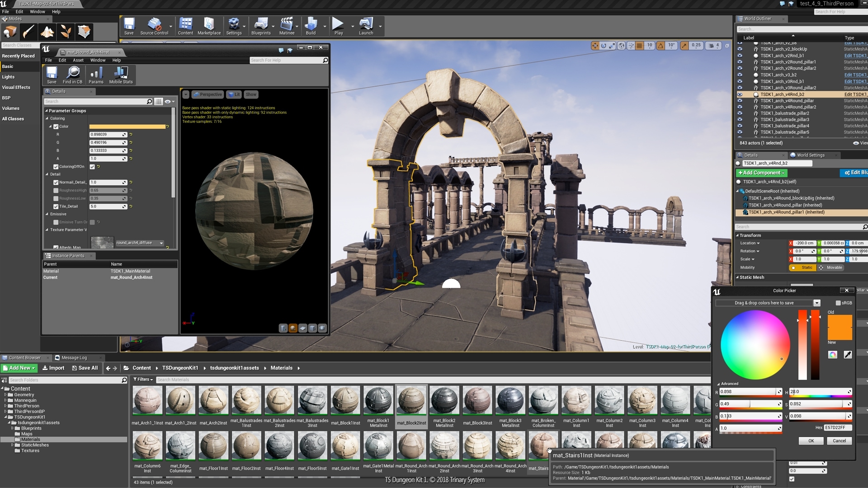Open the Asset menu in material editor
Viewport: 868px width, 488px height.
(78, 60)
